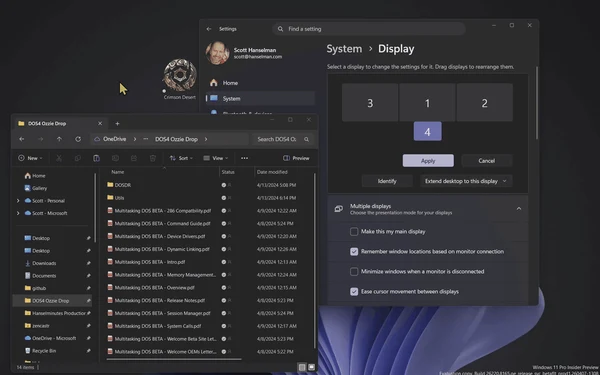Close the DOS4 Ozzie Drop tab
Image resolution: width=600 pixels, height=375 pixels.
[100, 124]
